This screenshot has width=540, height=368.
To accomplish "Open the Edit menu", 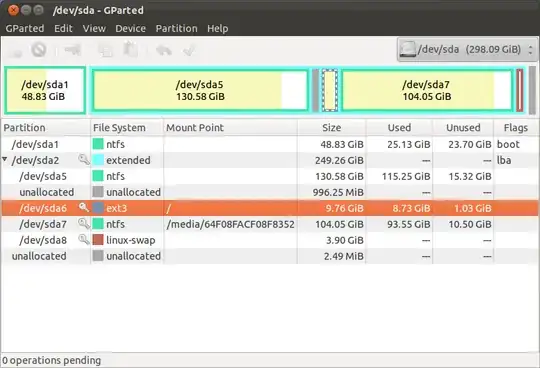I will pyautogui.click(x=63, y=28).
